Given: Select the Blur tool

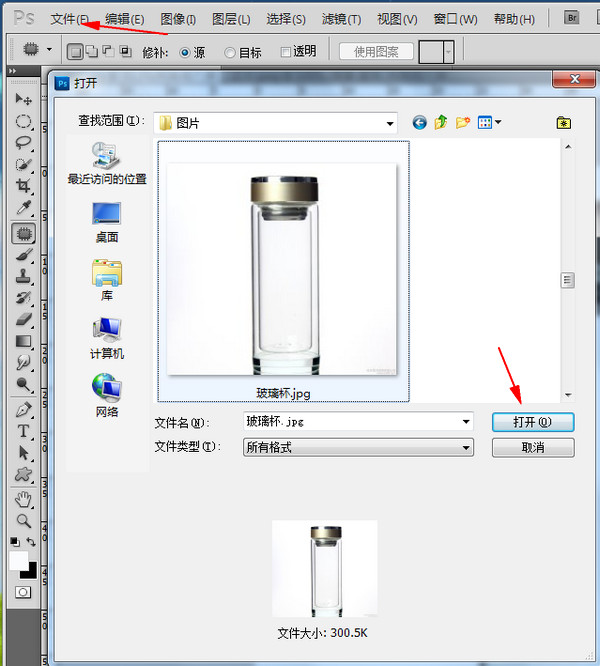Looking at the screenshot, I should pyautogui.click(x=23, y=362).
